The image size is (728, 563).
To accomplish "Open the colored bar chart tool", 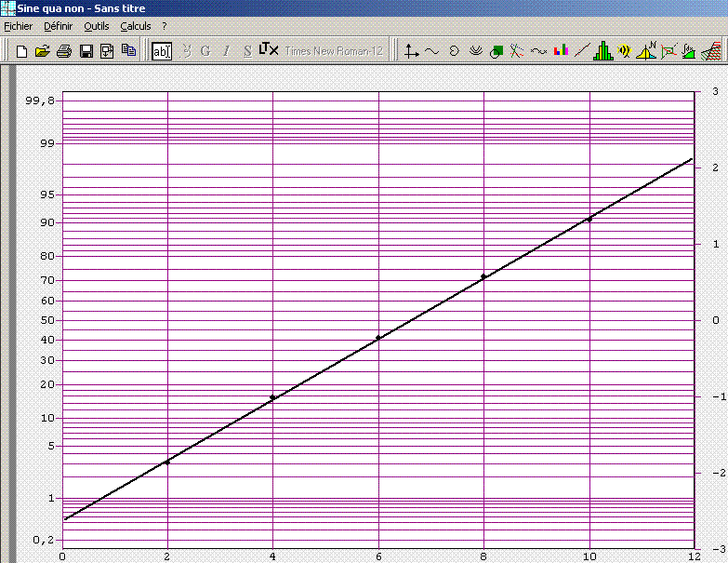I will (x=561, y=51).
